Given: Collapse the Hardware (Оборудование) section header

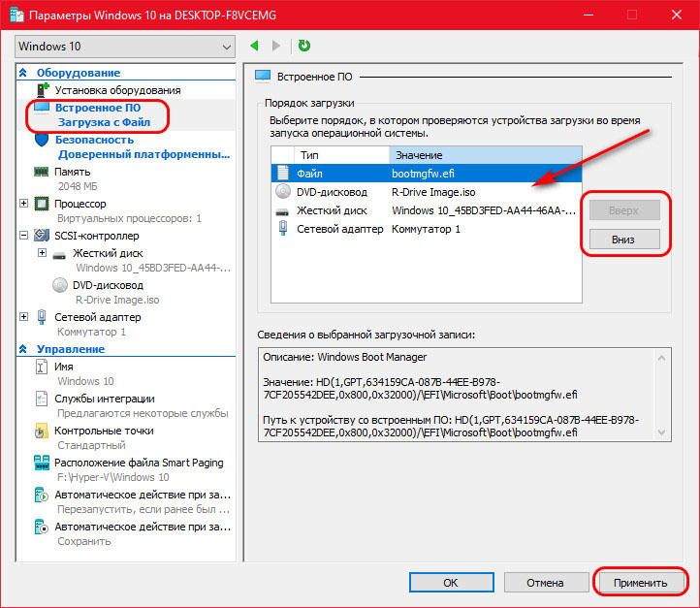Looking at the screenshot, I should [24, 73].
